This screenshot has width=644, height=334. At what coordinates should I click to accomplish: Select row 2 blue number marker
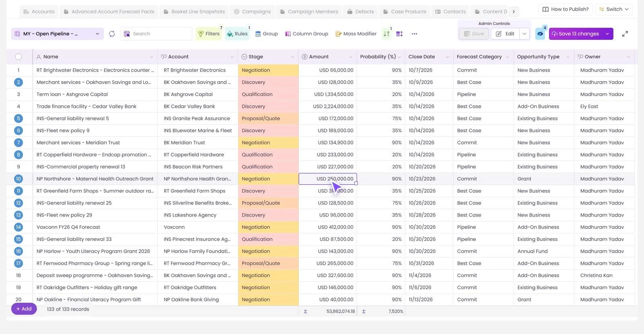click(x=18, y=82)
